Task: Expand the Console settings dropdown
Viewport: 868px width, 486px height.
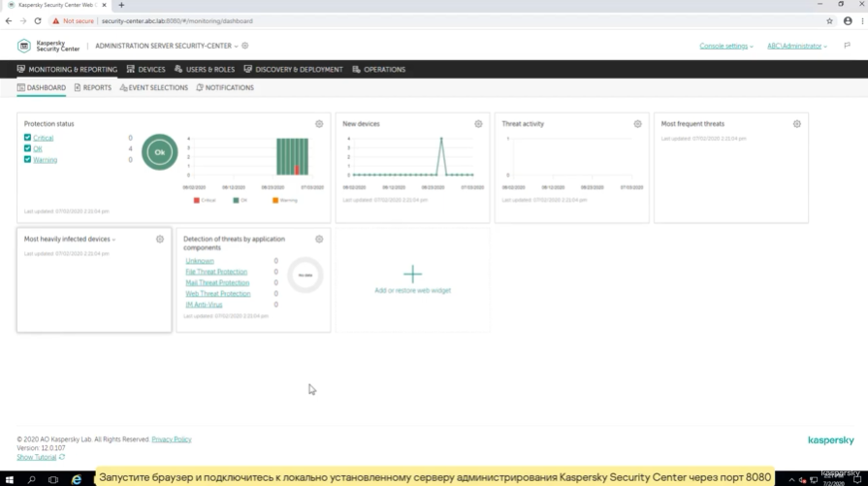Action: pyautogui.click(x=725, y=46)
